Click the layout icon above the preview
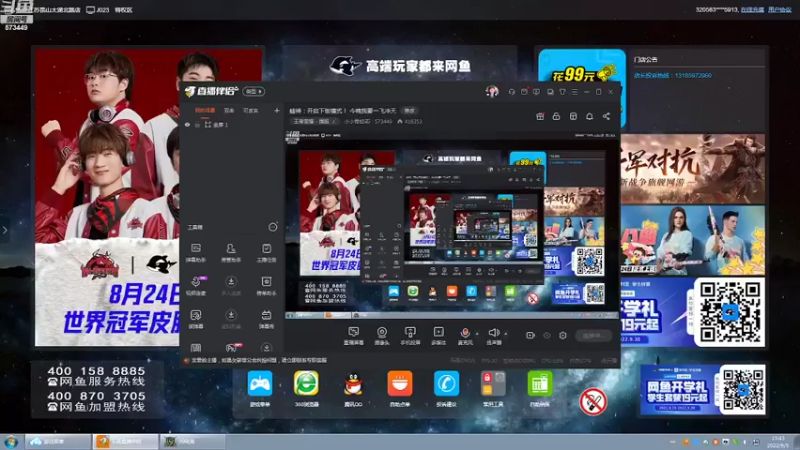The height and width of the screenshot is (450, 800). (573, 116)
